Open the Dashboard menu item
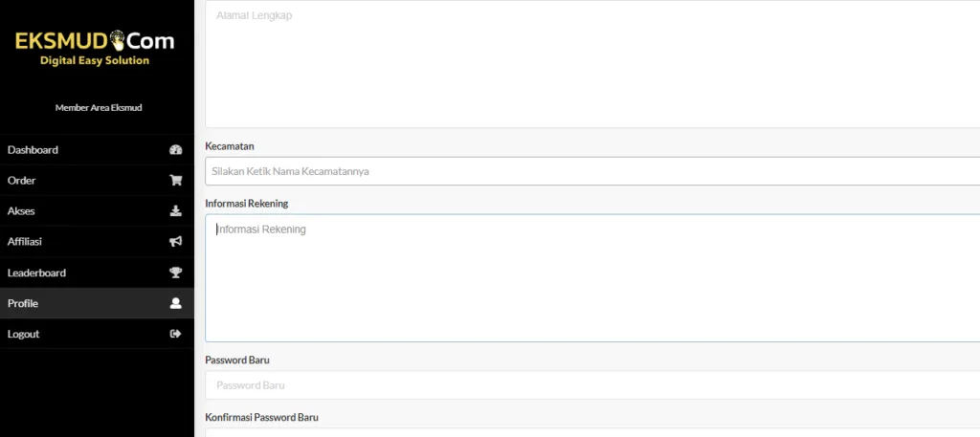Image resolution: width=980 pixels, height=437 pixels. coord(33,150)
